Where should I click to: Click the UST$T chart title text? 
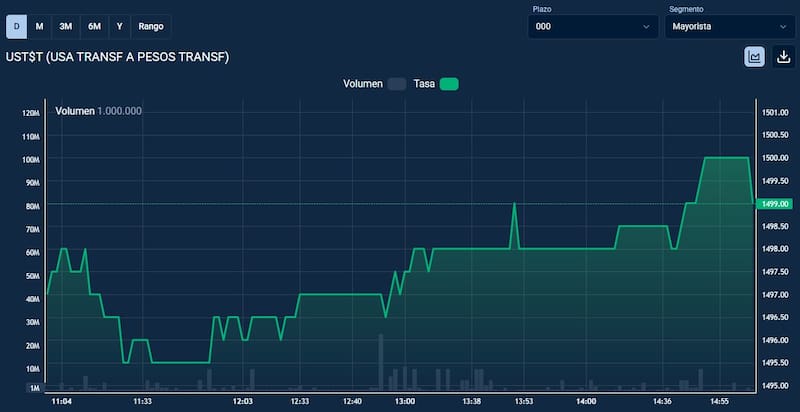(117, 58)
